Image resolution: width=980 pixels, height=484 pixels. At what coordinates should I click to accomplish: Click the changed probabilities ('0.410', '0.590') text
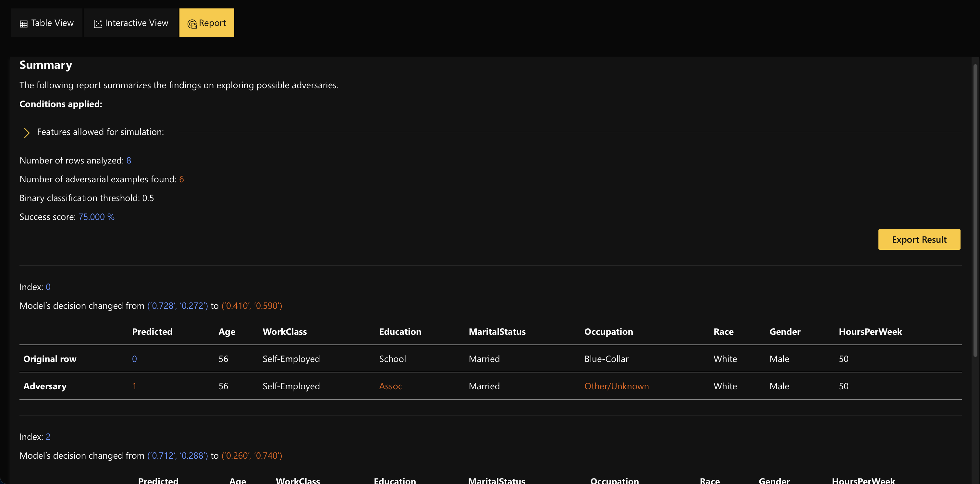[252, 306]
